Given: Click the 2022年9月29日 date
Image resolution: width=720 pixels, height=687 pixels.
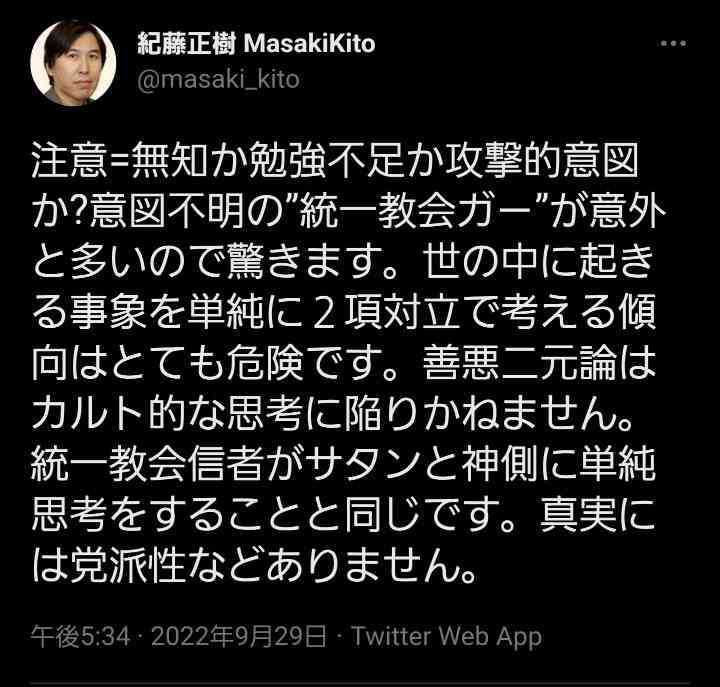Looking at the screenshot, I should click(239, 637).
